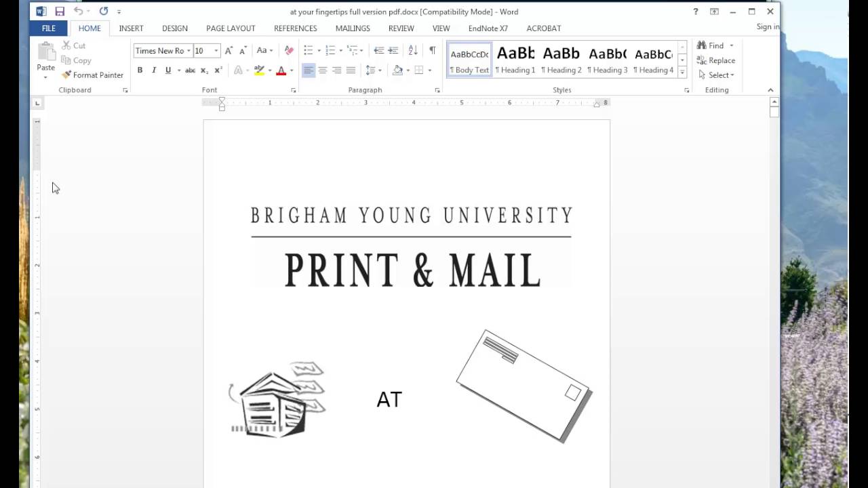Toggle Italic formatting
The height and width of the screenshot is (488, 868).
tap(154, 70)
